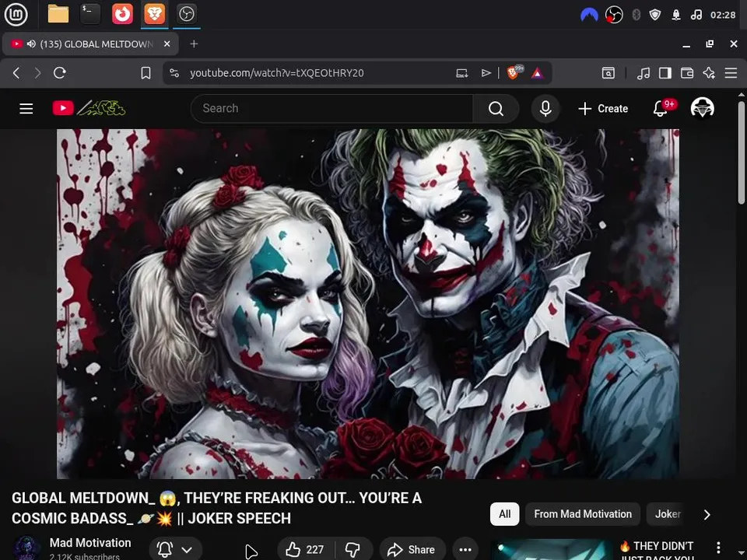Open the Brave Shields panel
Image resolution: width=747 pixels, height=560 pixels.
coord(514,73)
